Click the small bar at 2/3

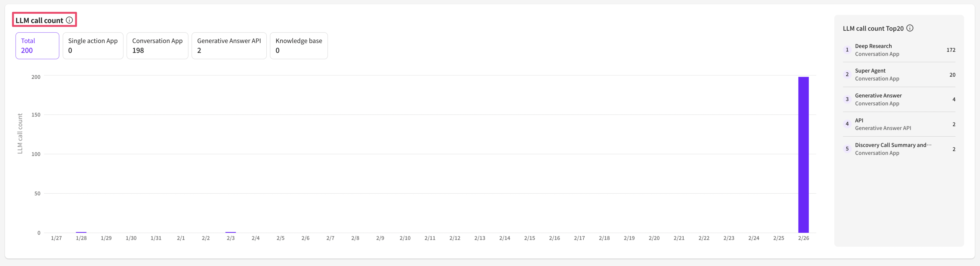pos(231,232)
